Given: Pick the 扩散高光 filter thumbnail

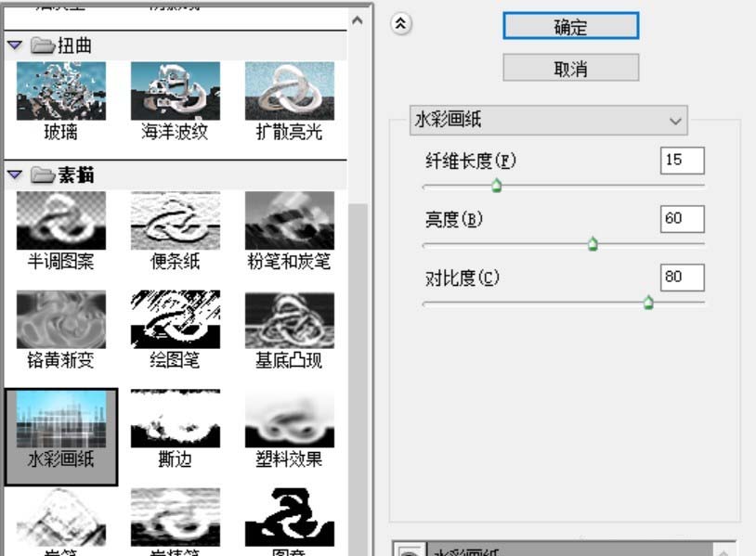Looking at the screenshot, I should point(289,91).
